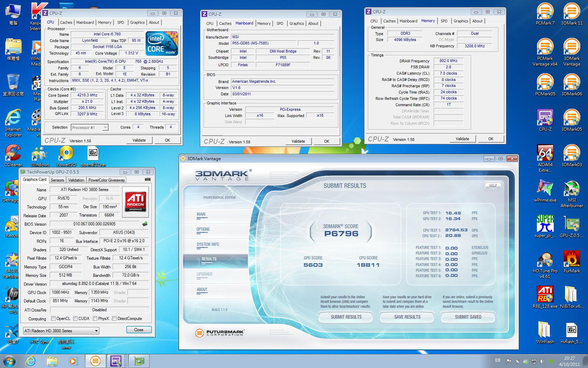The height and width of the screenshot is (368, 588).
Task: Click GPU-Z screenshot camera icon
Action: 148,179
